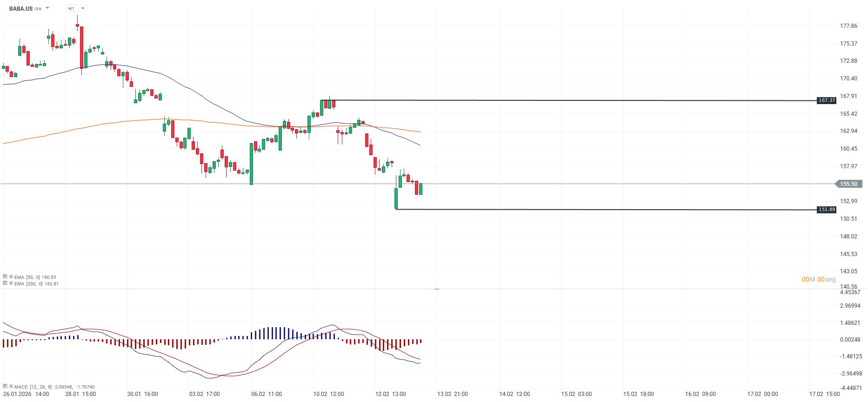Screen dimensions: 868x402
Task: Click the current price label 155.50
Action: 849,184
